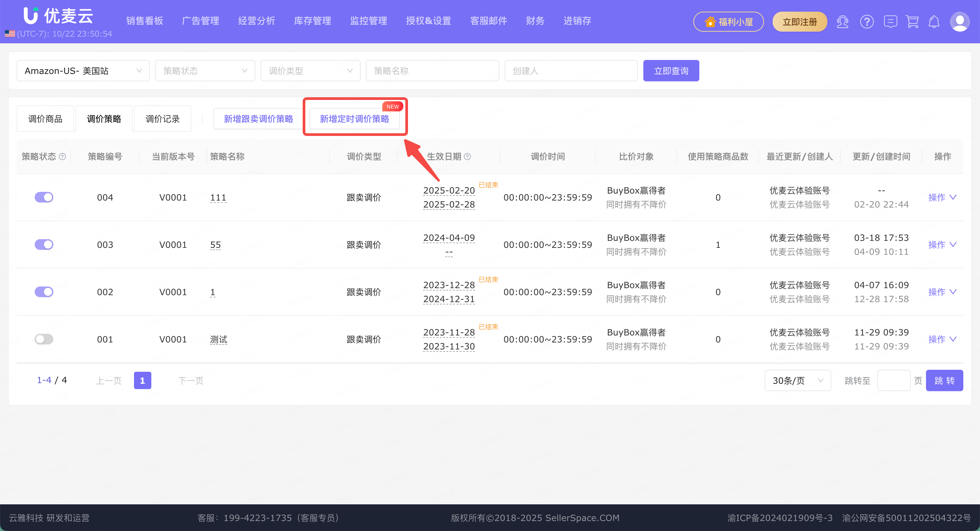
Task: Open the help question mark icon
Action: [867, 22]
